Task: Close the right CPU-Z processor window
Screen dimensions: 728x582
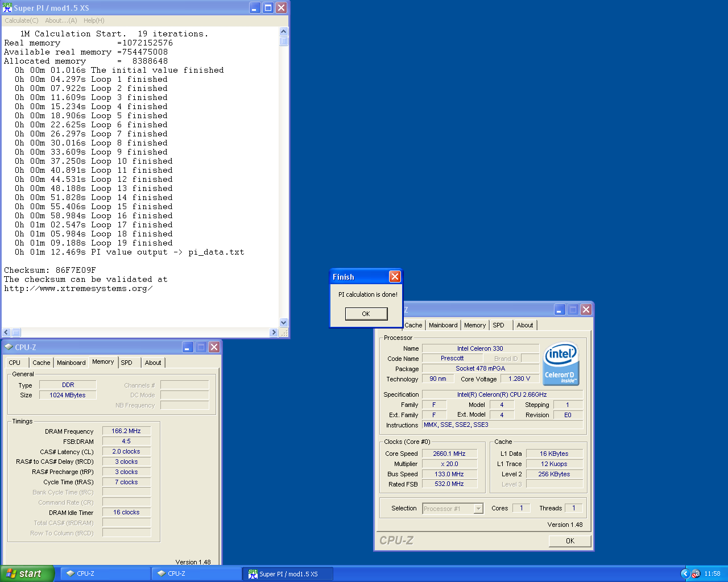Action: pos(586,309)
